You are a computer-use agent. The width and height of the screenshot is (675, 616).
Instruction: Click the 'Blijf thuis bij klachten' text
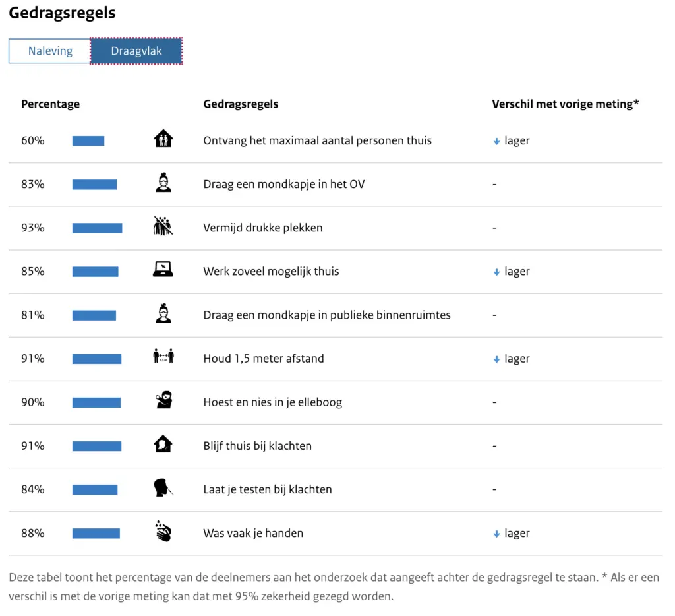point(257,446)
